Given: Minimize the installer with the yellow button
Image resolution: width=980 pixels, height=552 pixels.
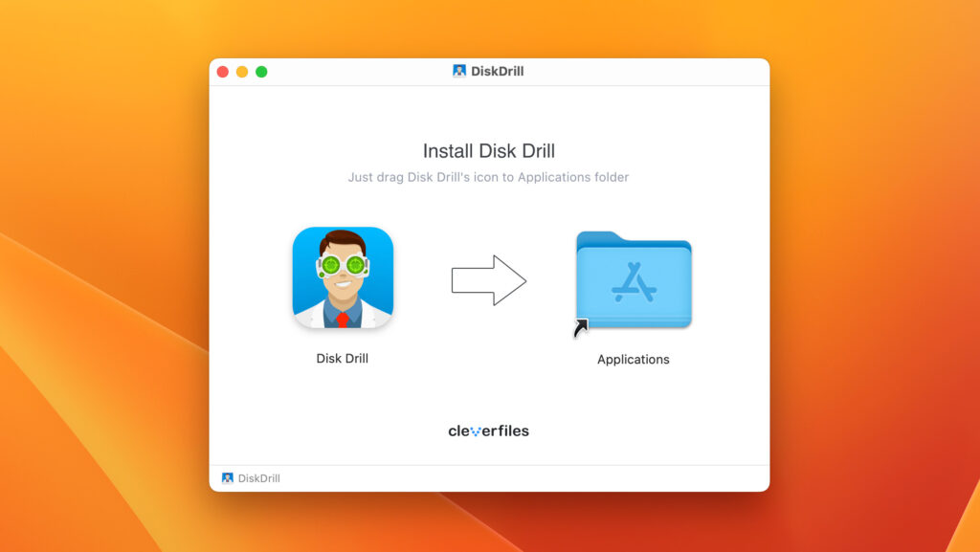Looking at the screenshot, I should pos(242,71).
